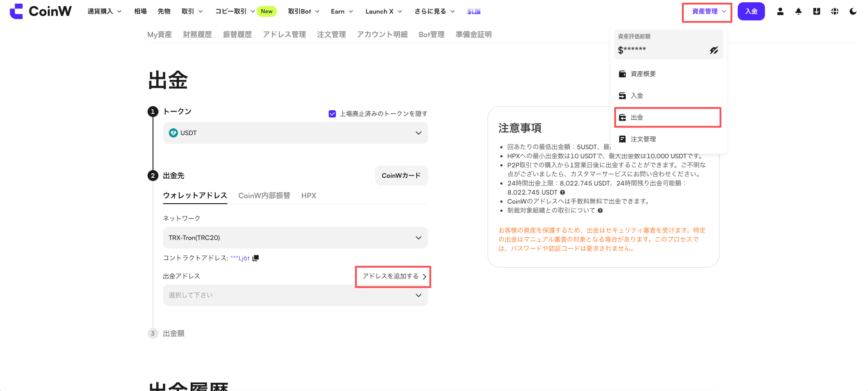The height and width of the screenshot is (391, 868).
Task: Click the 資産概要 wallet icon
Action: (x=622, y=74)
